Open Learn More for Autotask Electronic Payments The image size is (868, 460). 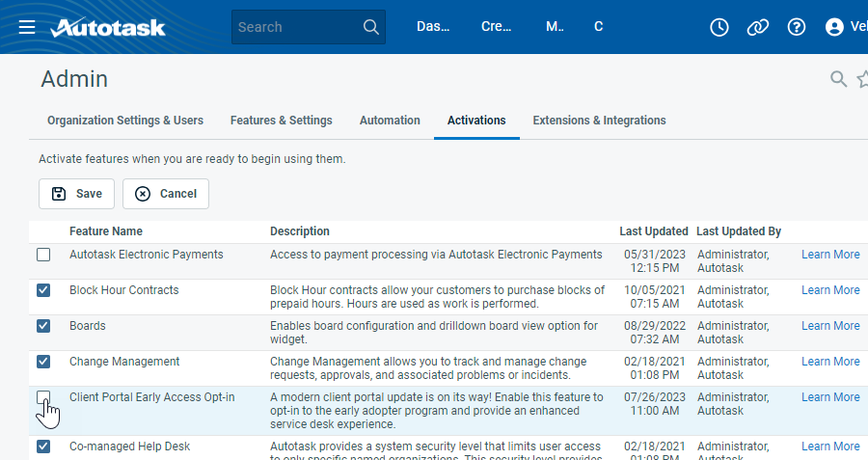tap(830, 255)
